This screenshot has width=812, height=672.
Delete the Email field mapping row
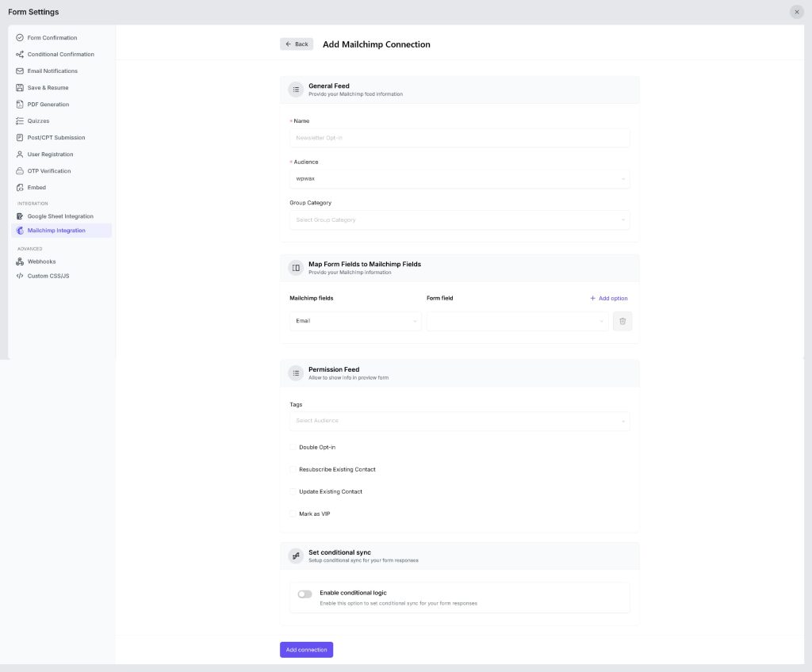[622, 321]
